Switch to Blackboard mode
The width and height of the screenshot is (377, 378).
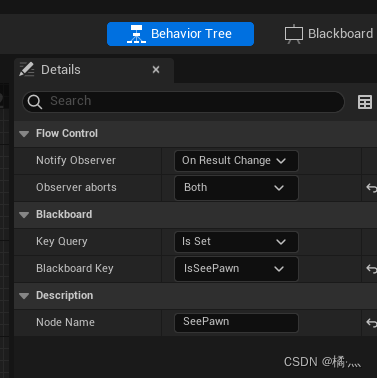coord(329,34)
